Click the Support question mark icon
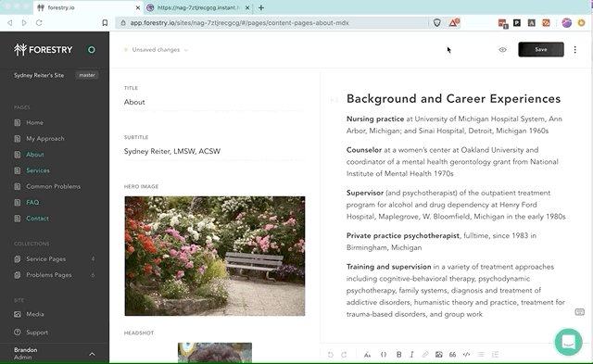 coord(18,333)
